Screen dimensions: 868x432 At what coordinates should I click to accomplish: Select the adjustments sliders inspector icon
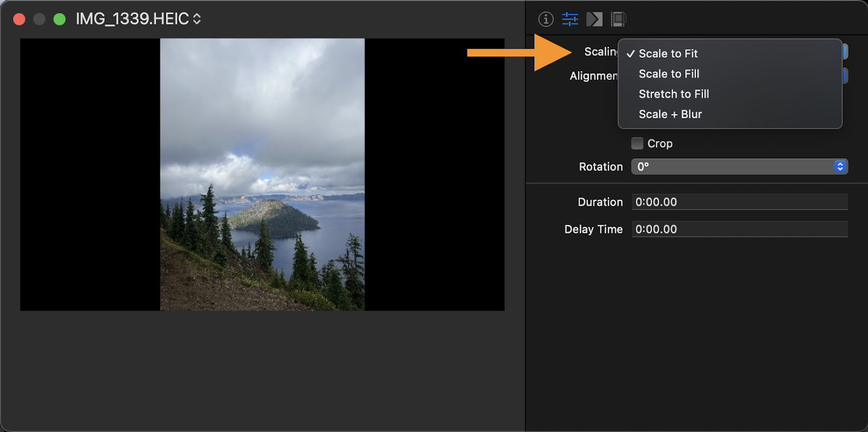coord(570,19)
